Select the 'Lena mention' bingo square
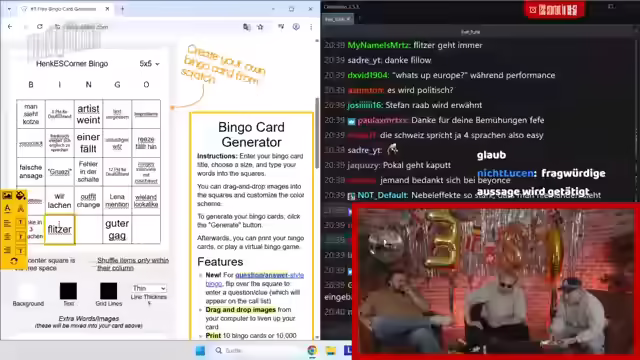 (x=117, y=201)
